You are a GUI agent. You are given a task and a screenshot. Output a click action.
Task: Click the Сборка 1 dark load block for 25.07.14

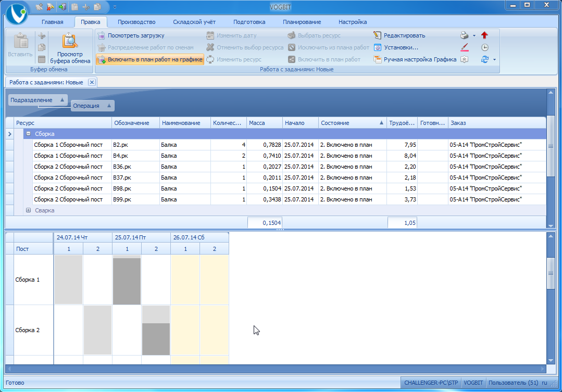click(127, 281)
